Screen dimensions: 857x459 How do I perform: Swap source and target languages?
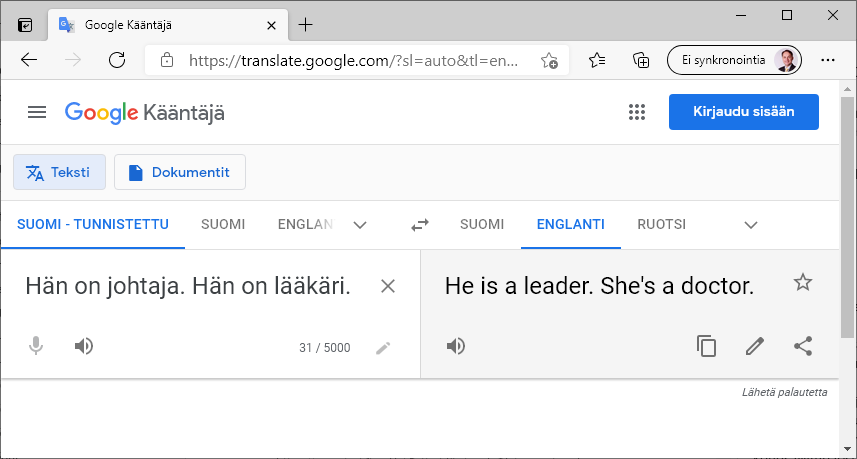(420, 225)
